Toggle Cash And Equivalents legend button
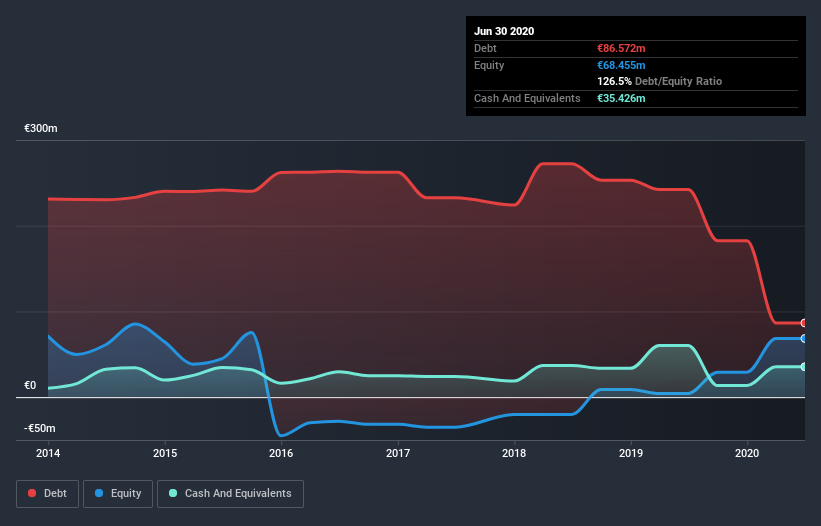This screenshot has height=526, width=821. click(230, 494)
